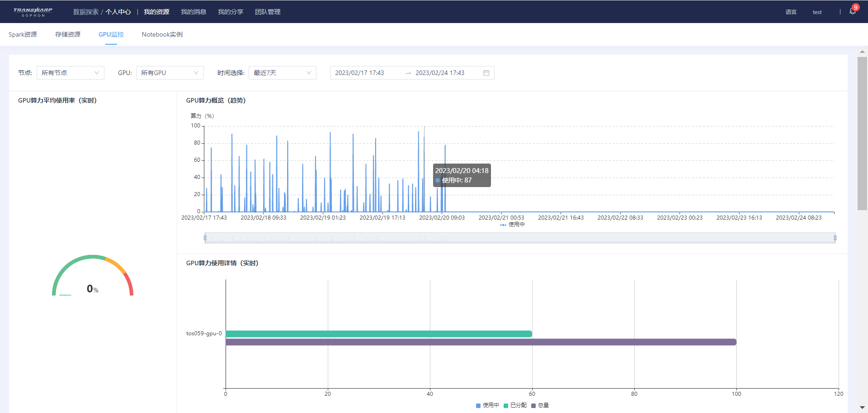Viewport: 868px width, 413px height.
Task: Open the Notebook实例 tab
Action: click(x=162, y=34)
